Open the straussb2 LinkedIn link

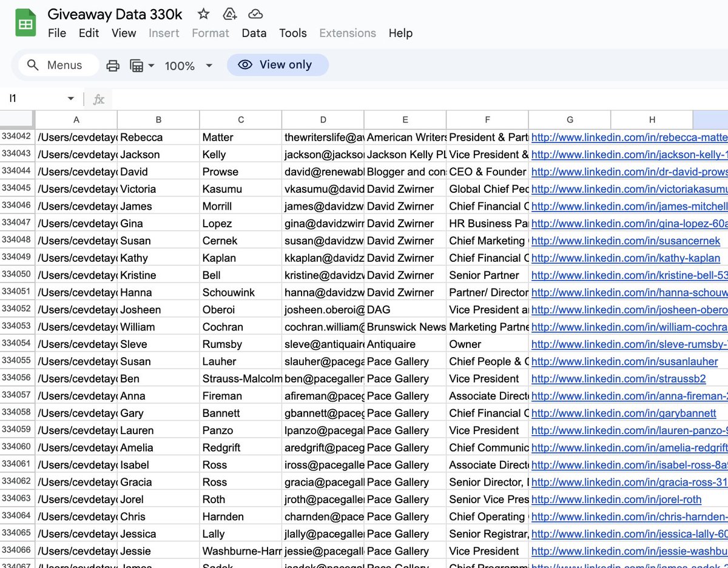(x=618, y=379)
